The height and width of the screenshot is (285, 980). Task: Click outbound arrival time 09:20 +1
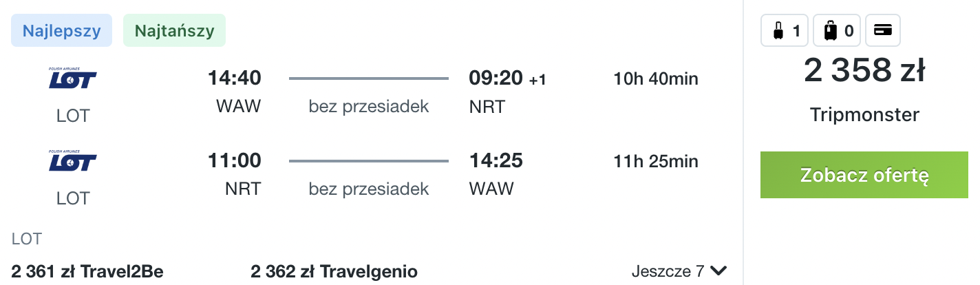pos(508,79)
